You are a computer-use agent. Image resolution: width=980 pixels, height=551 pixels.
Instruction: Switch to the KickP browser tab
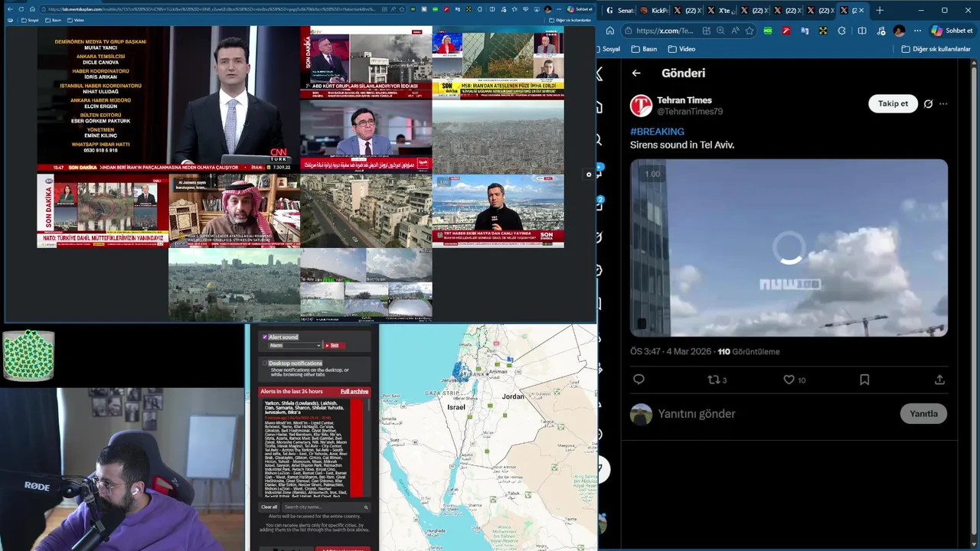tap(654, 11)
